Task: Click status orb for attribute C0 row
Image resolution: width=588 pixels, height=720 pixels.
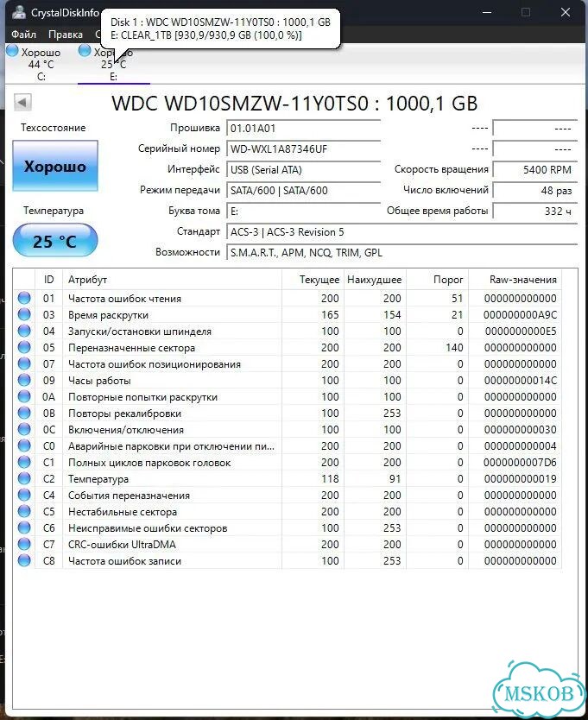Action: point(24,445)
